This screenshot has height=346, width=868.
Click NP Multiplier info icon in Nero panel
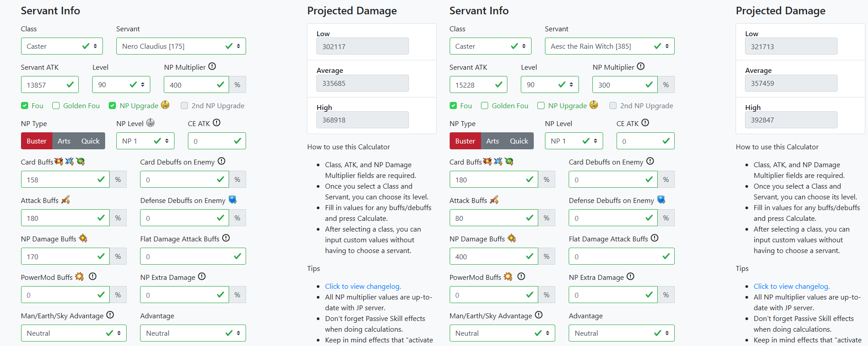point(212,66)
